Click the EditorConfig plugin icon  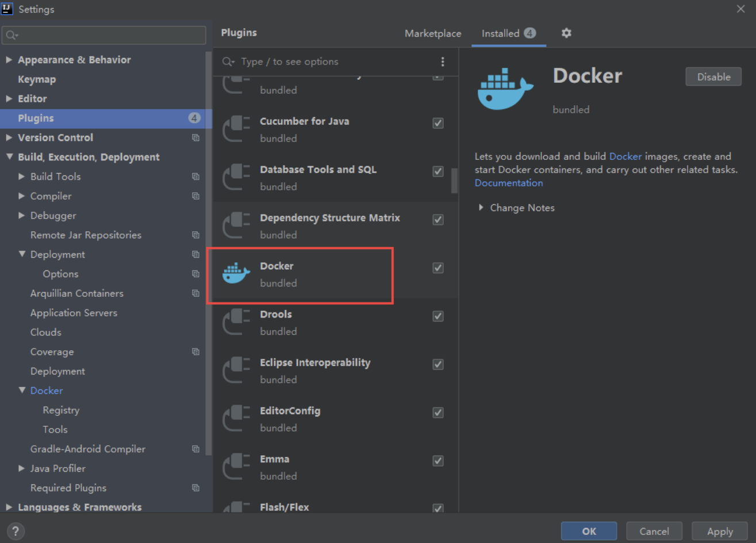click(236, 419)
